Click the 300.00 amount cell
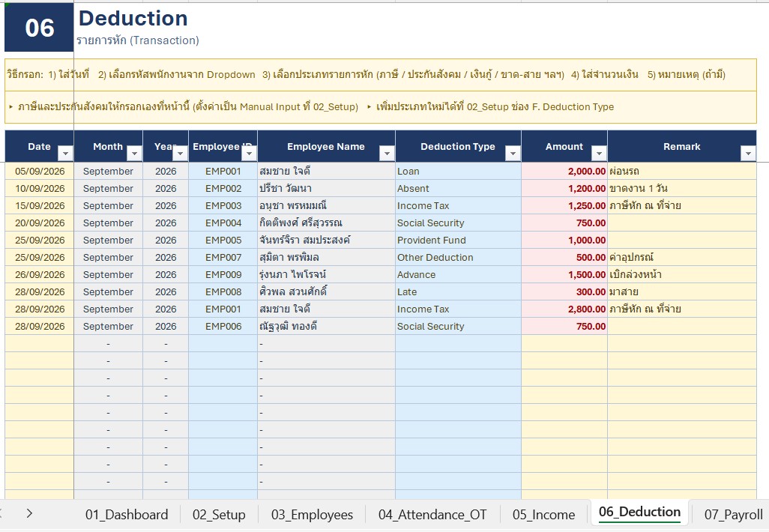The height and width of the screenshot is (532, 769). click(x=564, y=291)
